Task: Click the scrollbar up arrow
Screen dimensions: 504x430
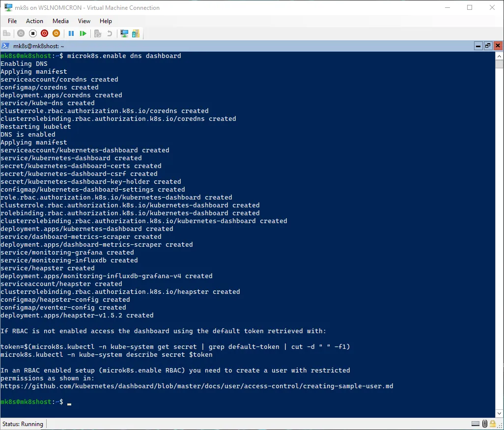Action: click(499, 56)
